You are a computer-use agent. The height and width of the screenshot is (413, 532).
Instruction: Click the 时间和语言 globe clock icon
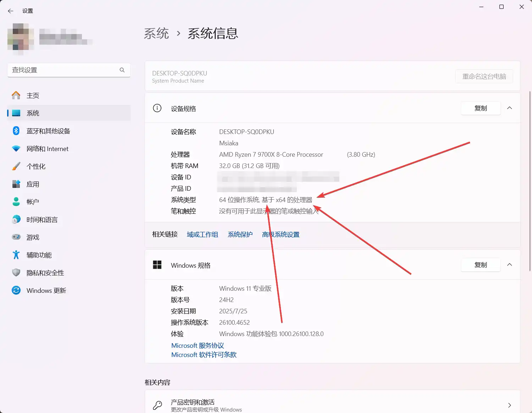[x=16, y=219]
